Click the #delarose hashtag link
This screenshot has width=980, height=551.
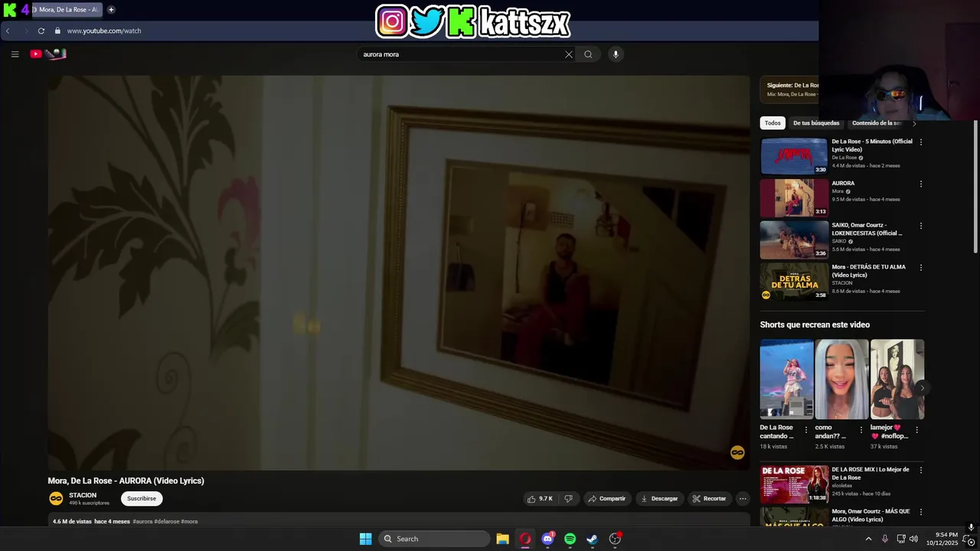166,522
